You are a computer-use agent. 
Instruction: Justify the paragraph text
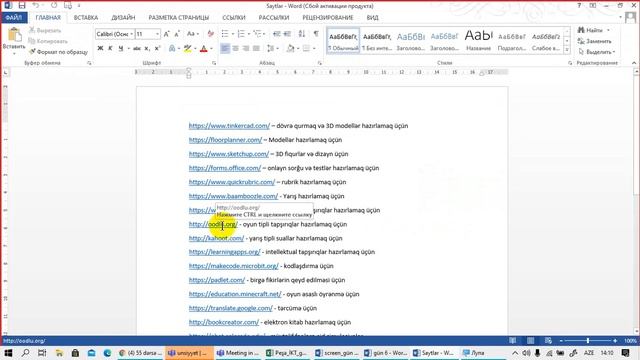256,49
